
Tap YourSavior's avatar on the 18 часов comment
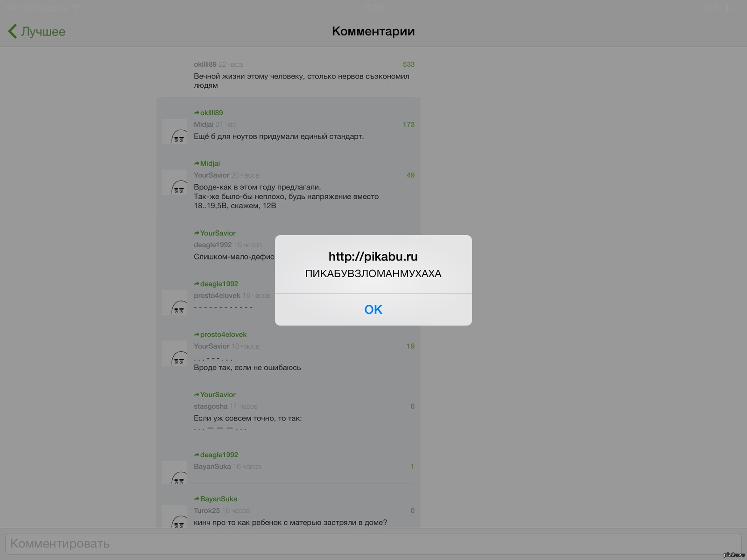175,353
